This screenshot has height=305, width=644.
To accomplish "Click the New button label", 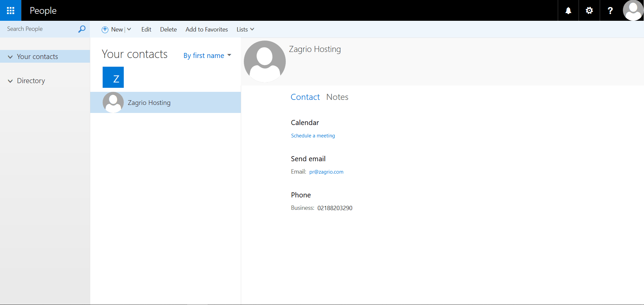I will coord(117,29).
